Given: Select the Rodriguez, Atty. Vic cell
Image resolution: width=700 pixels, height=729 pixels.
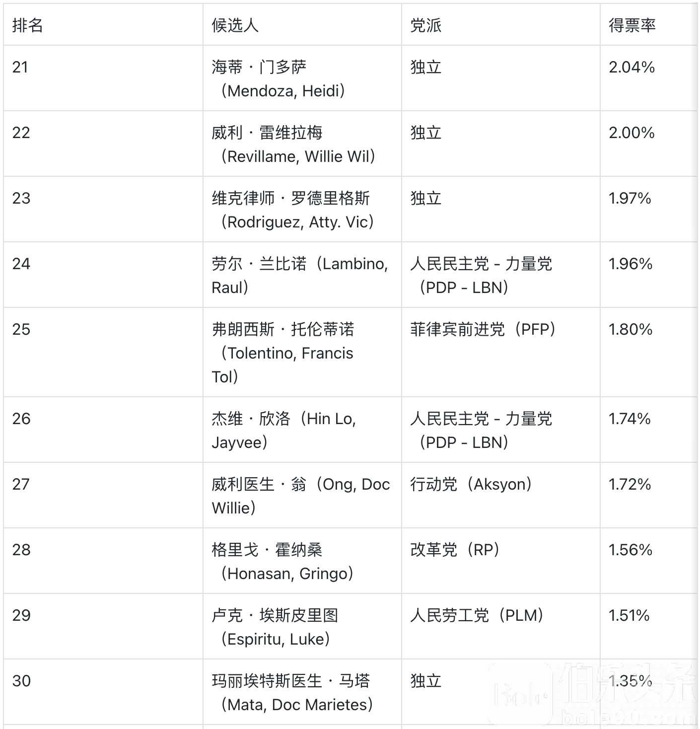Looking at the screenshot, I should 297,210.
